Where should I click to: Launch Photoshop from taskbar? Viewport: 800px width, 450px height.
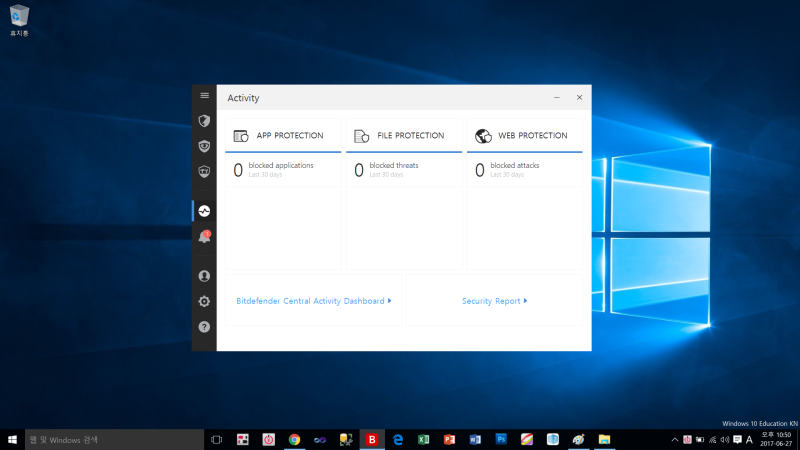(x=501, y=439)
